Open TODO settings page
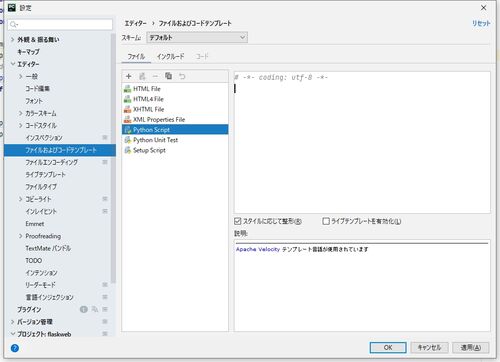Viewport: 500px width, 362px height. [x=34, y=261]
